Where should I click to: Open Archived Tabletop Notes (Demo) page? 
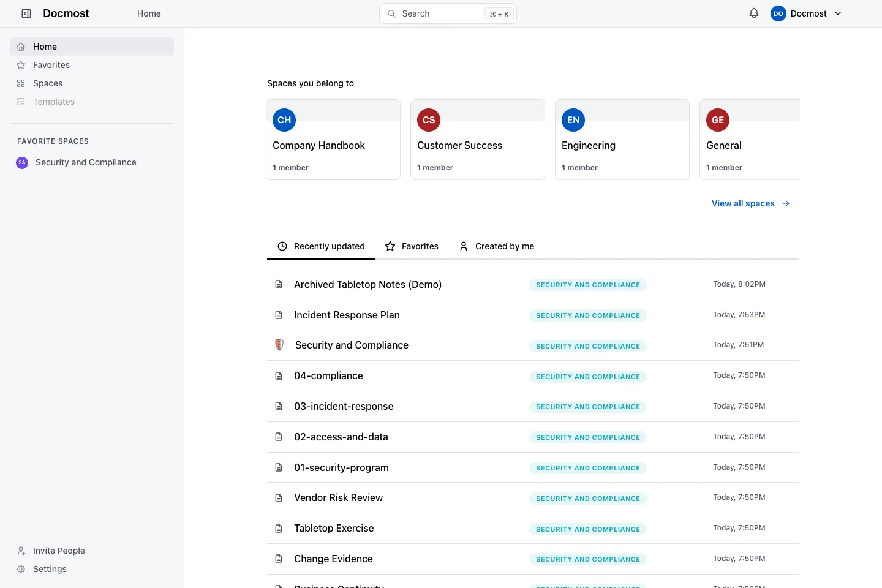coord(367,284)
